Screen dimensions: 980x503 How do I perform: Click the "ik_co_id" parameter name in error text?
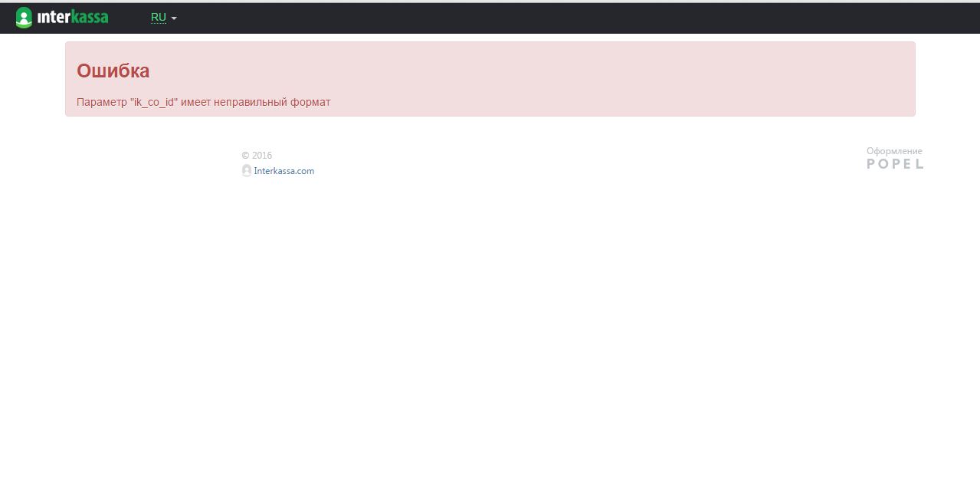(154, 102)
